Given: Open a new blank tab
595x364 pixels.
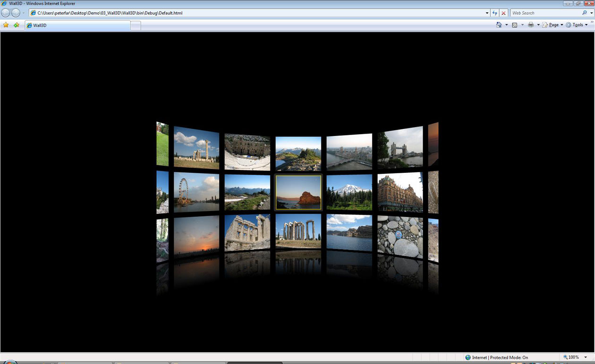Looking at the screenshot, I should [136, 25].
